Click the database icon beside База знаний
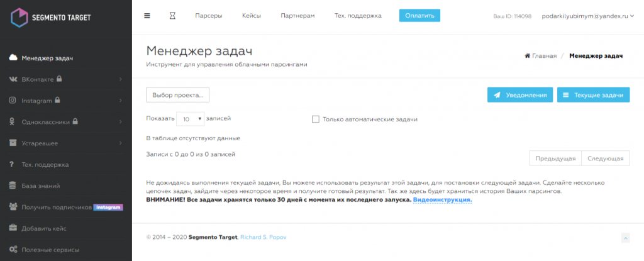Screen dimensions: 644x261 13,186
